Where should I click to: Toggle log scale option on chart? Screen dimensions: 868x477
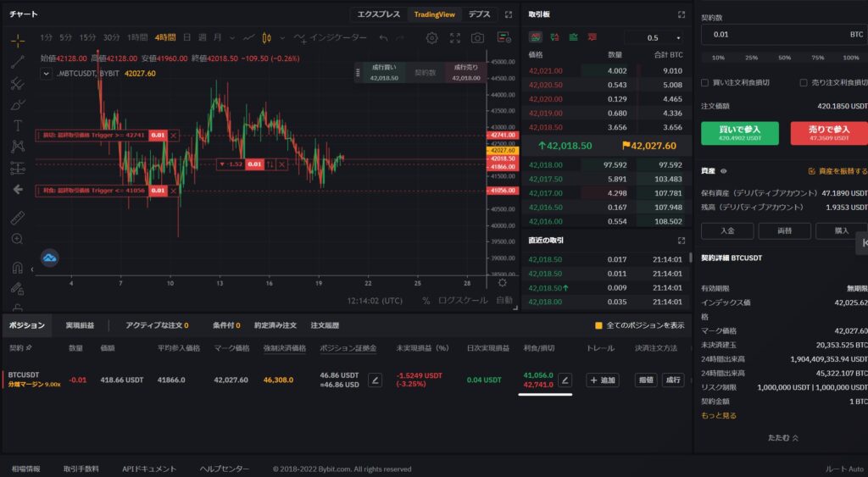[463, 301]
